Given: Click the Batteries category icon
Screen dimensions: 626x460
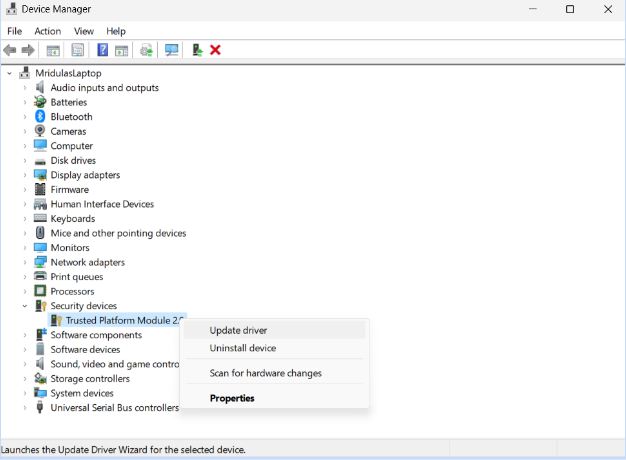Looking at the screenshot, I should point(40,102).
